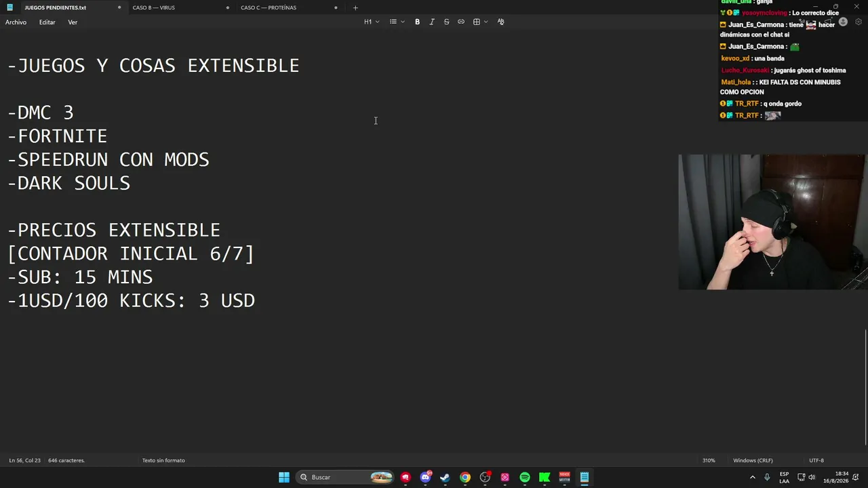Add a new Notepad tab

pos(355,7)
